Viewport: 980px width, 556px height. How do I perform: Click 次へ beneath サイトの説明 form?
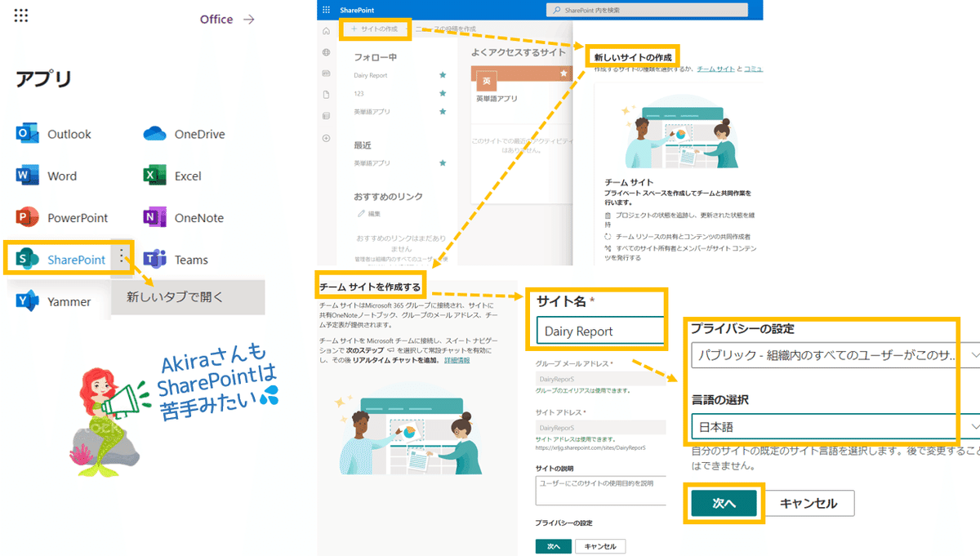click(x=553, y=545)
